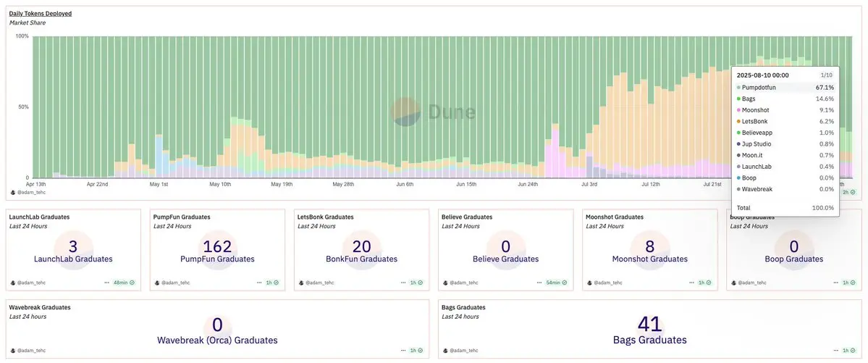The height and width of the screenshot is (363, 868).
Task: Click the Pumpdotfun color dot in tooltip
Action: coord(738,88)
